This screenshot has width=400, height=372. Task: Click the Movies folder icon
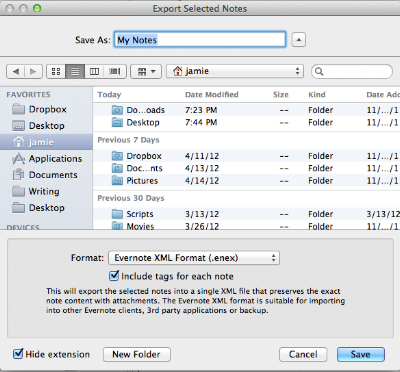coord(117,226)
